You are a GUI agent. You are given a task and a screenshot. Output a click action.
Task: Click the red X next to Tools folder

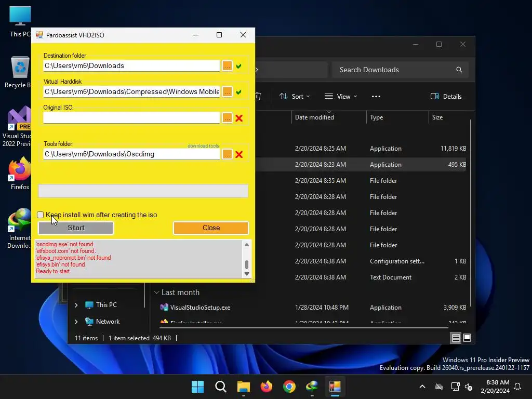pos(239,154)
